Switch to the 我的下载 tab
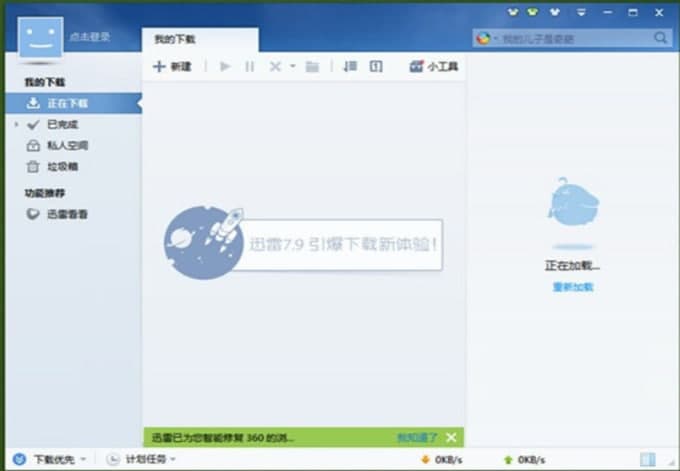 pyautogui.click(x=200, y=40)
